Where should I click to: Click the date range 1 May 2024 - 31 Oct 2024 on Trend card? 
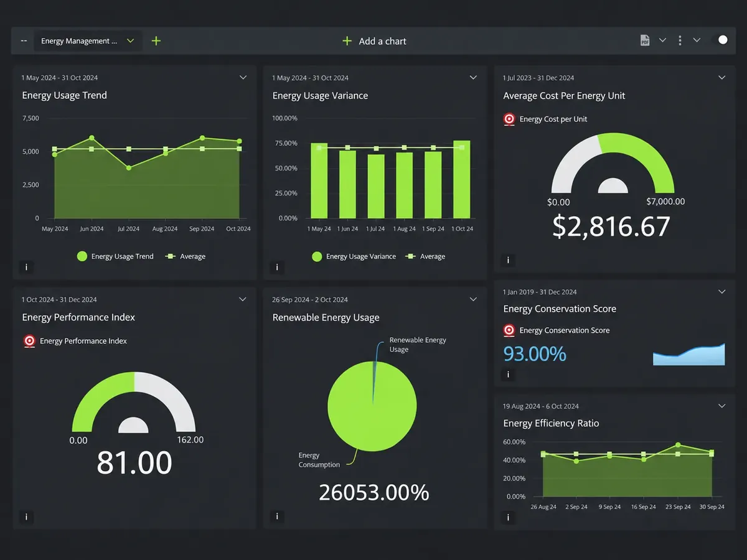(60, 78)
